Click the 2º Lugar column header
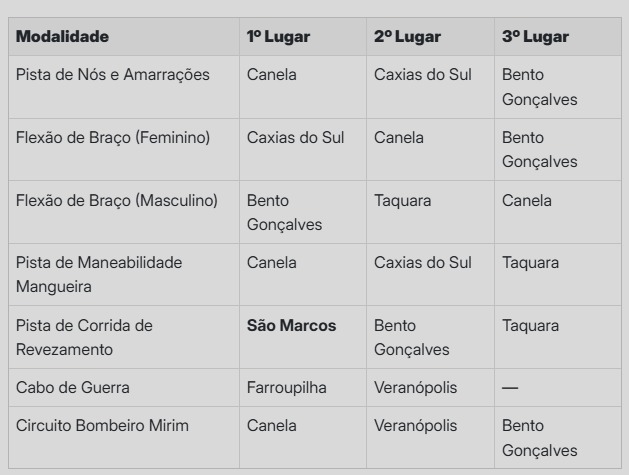The height and width of the screenshot is (475, 629). [x=407, y=37]
